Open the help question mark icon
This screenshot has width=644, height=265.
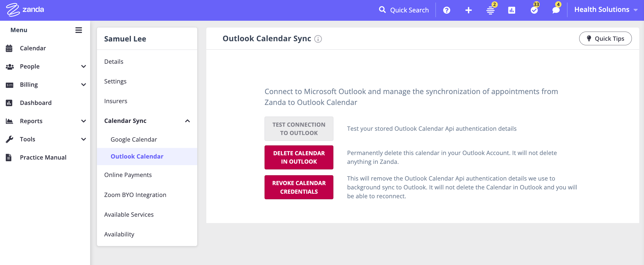(447, 10)
